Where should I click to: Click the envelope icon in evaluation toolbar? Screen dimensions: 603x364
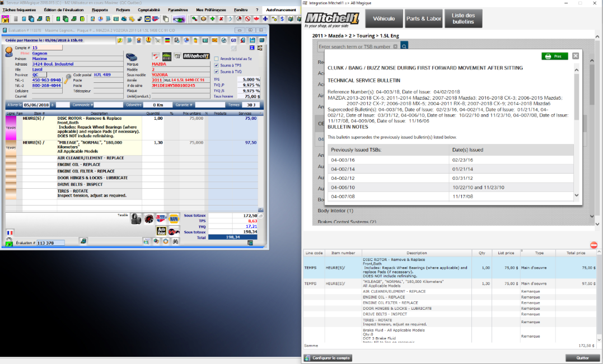coord(214,40)
